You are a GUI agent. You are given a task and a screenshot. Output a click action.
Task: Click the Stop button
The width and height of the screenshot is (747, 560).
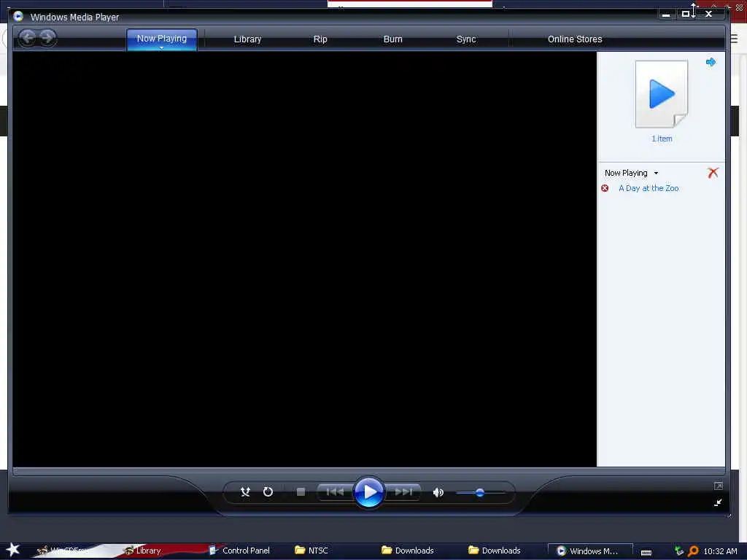tap(300, 492)
